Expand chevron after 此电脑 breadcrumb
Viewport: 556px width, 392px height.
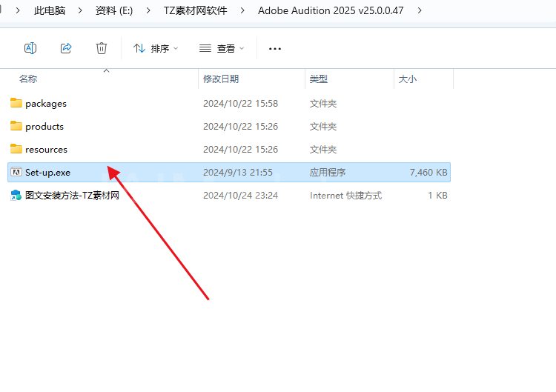point(80,10)
